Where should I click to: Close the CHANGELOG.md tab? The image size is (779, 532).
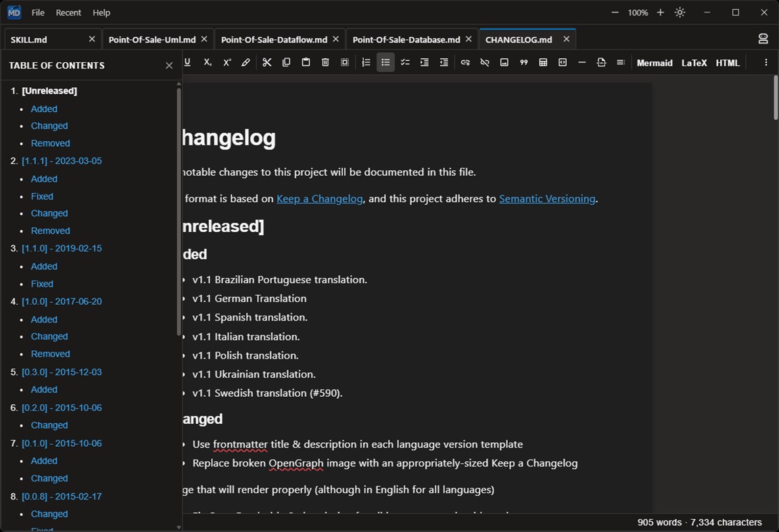point(566,39)
